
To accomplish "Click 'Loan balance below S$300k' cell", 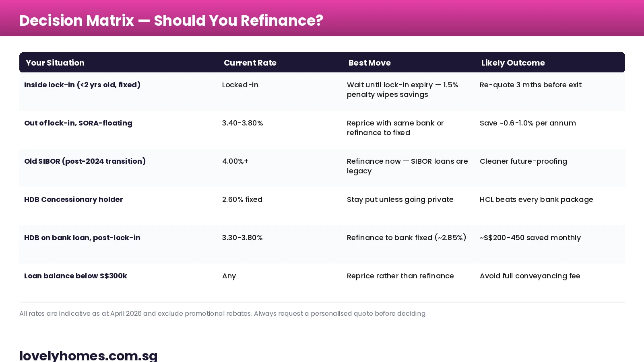I will click(x=76, y=276).
